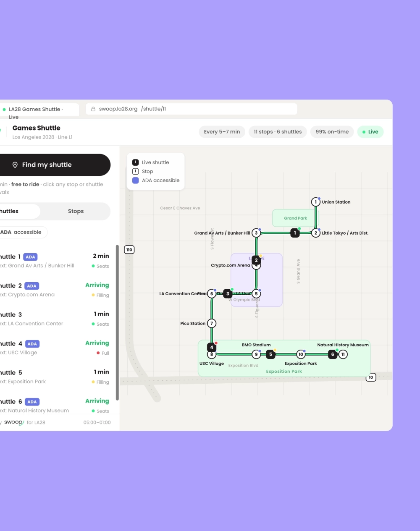Viewport: 420px width, 531px height.
Task: Select Shuttle 2 row heading to Crypto.com Arena
Action: [55, 290]
